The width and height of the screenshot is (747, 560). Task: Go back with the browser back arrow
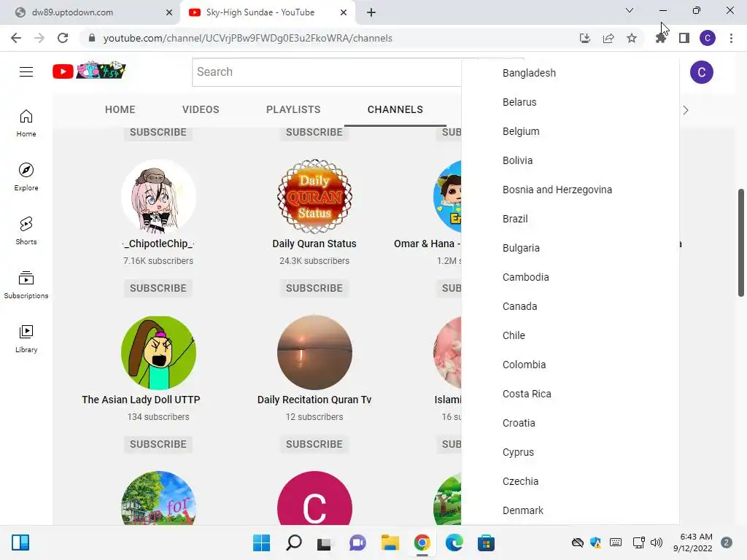tap(16, 38)
